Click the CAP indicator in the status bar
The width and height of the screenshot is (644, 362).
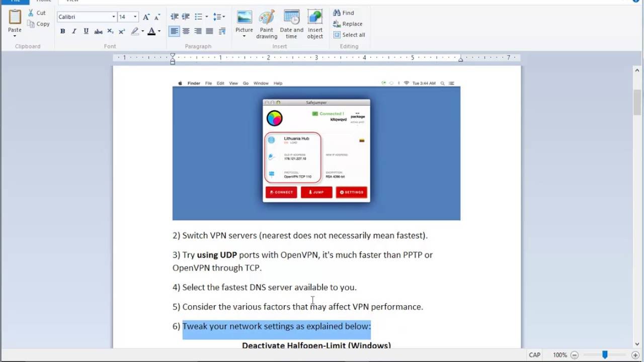(x=535, y=355)
